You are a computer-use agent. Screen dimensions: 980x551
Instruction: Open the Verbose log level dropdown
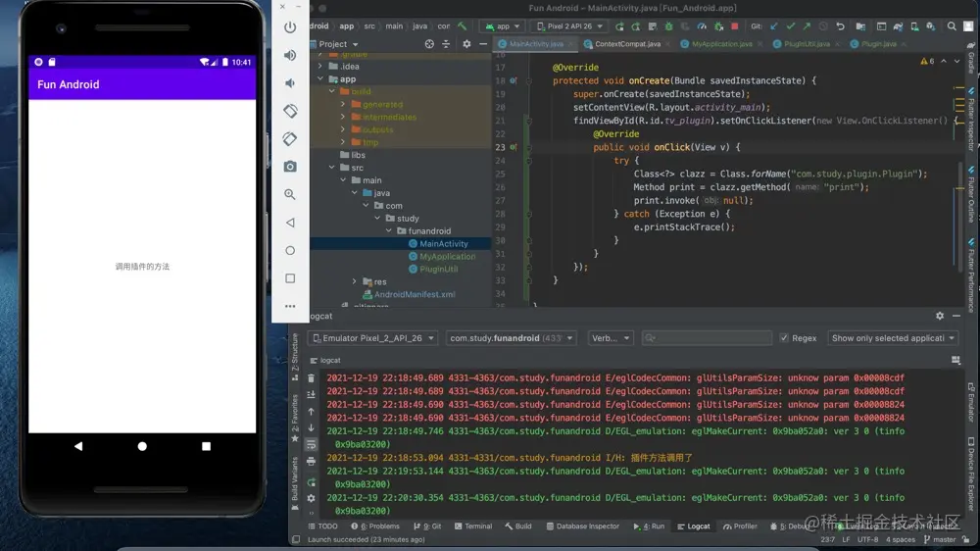[610, 337]
